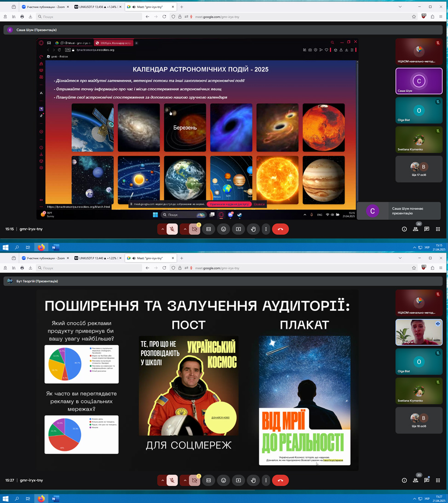Start presenting in the 15:27 Meet window
Image resolution: width=448 pixels, height=503 pixels.
tap(238, 480)
